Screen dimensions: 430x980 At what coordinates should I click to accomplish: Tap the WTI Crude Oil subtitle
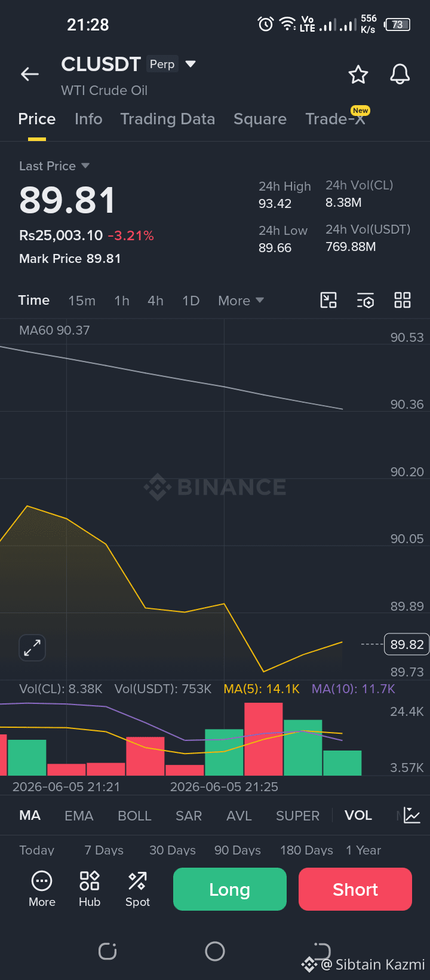click(105, 90)
